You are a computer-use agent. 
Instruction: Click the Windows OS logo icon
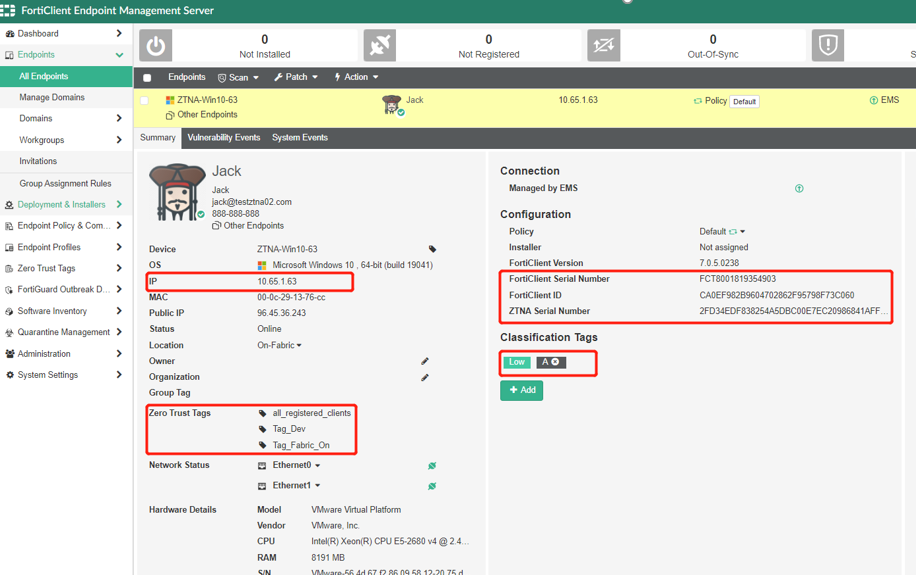[x=262, y=265]
